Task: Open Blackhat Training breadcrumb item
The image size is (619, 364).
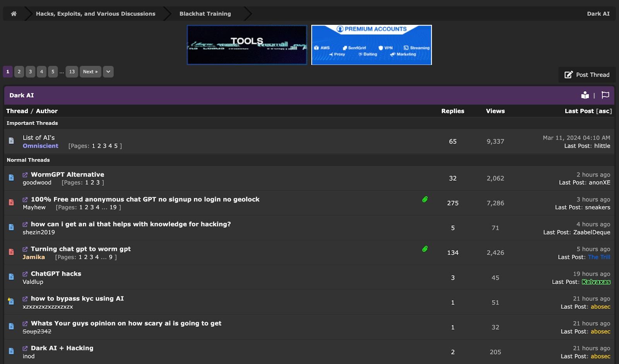Action: 205,14
